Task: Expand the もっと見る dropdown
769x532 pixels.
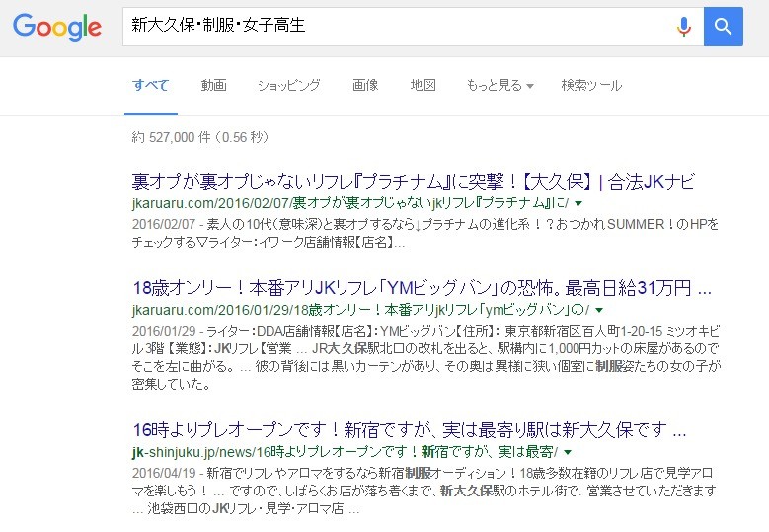Action: (500, 85)
